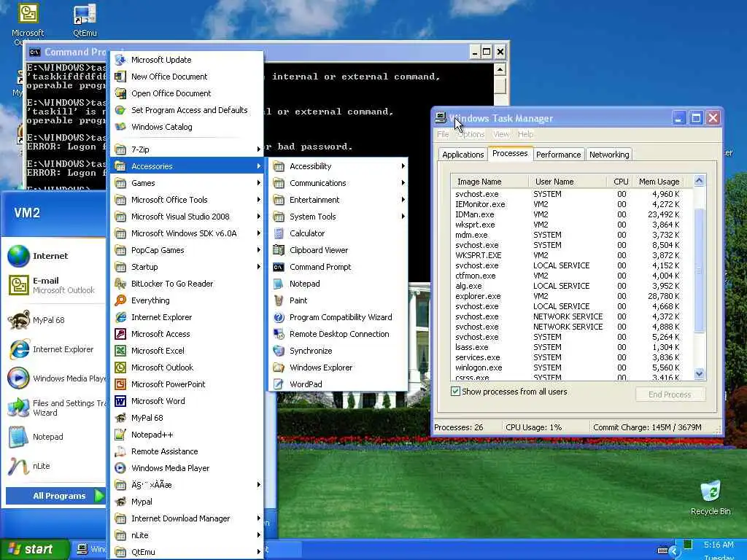
Task: Expand Microsoft Visual Studio 2008 folder
Action: click(187, 216)
